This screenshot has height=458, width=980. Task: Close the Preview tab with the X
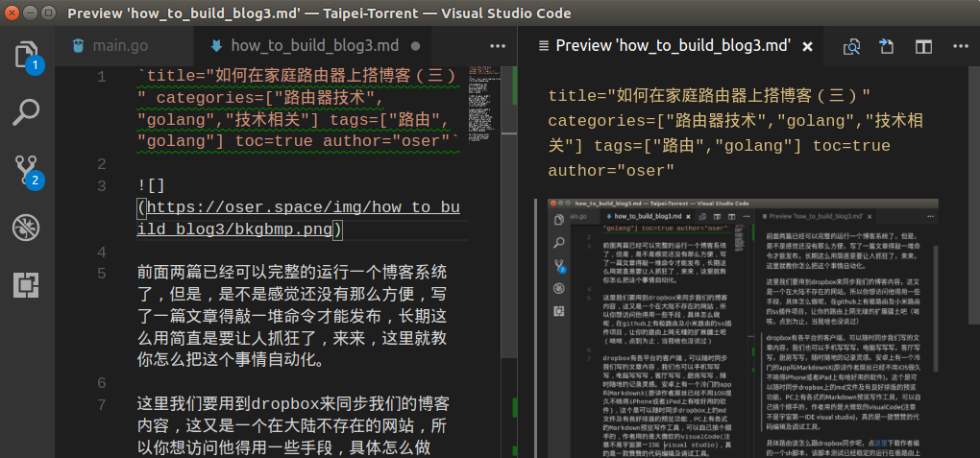pos(807,46)
